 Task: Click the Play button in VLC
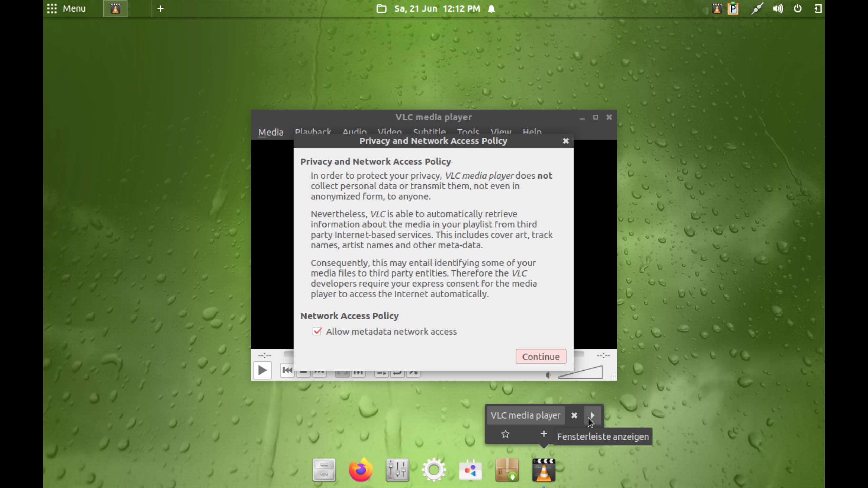(262, 370)
